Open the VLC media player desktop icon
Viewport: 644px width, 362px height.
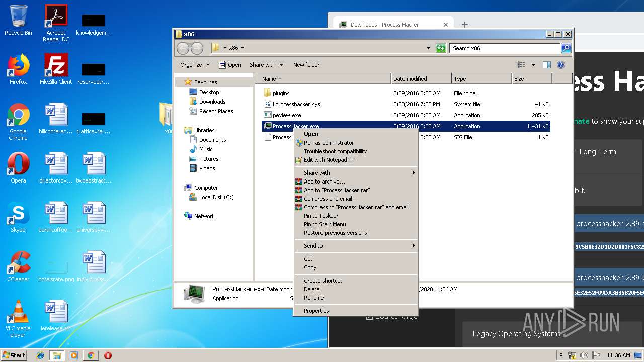click(18, 319)
